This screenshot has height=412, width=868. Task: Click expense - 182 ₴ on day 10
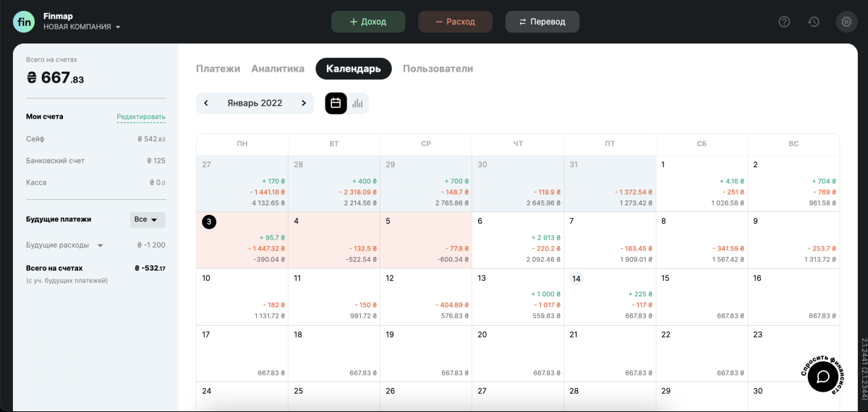tap(274, 305)
